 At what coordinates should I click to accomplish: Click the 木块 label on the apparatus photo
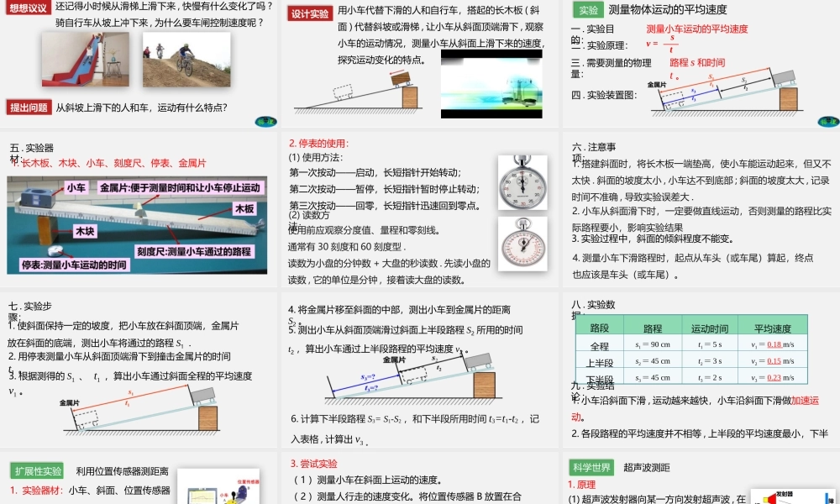pyautogui.click(x=85, y=231)
